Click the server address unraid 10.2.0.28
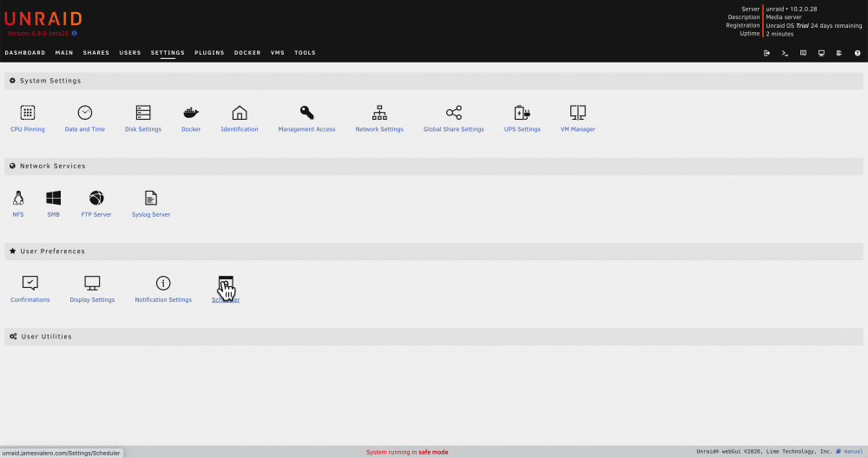 click(x=791, y=9)
